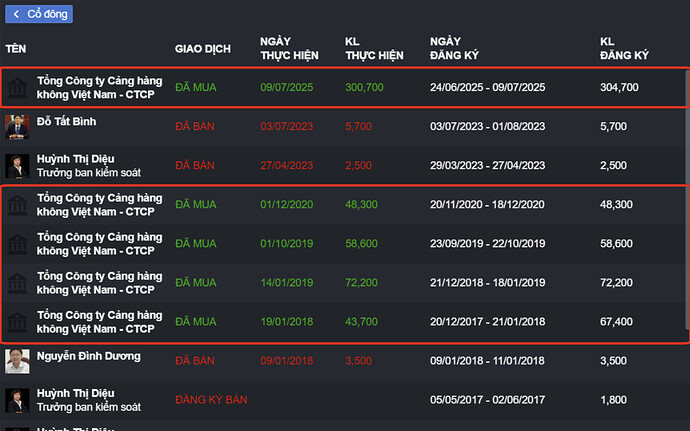The image size is (690, 431).
Task: Select Tổng Công ty Cảng hàng không in 19/01/2018 row
Action: pyautogui.click(x=99, y=322)
